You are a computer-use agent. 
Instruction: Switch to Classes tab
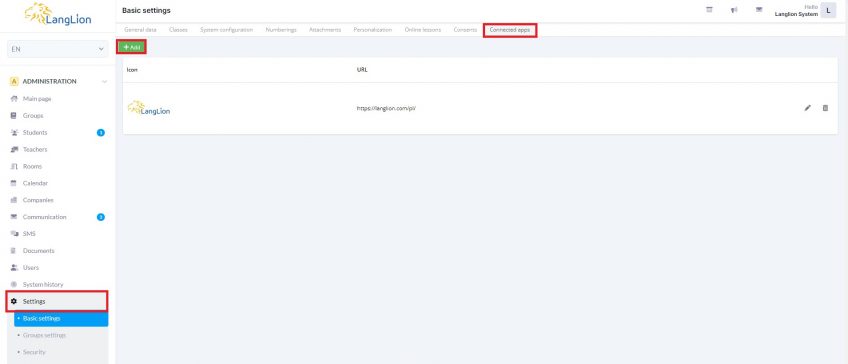(x=178, y=30)
